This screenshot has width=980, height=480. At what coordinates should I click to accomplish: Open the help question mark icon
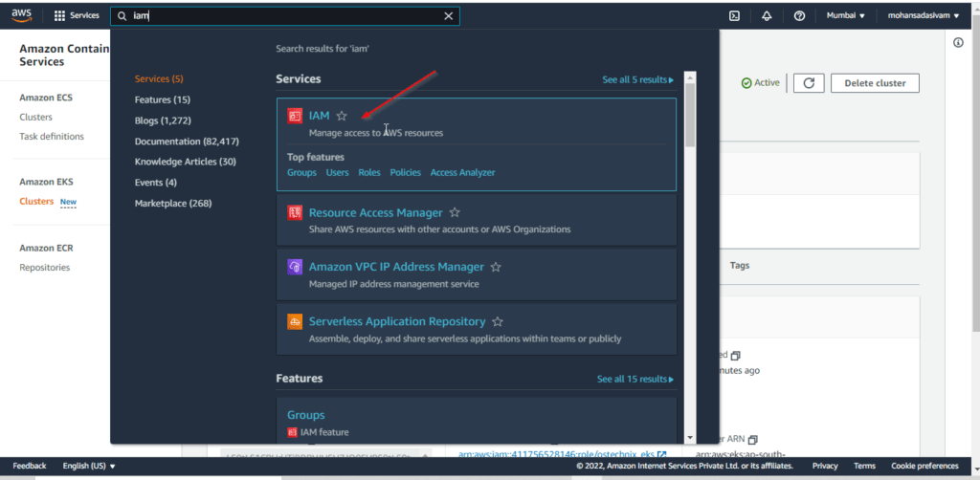(799, 16)
